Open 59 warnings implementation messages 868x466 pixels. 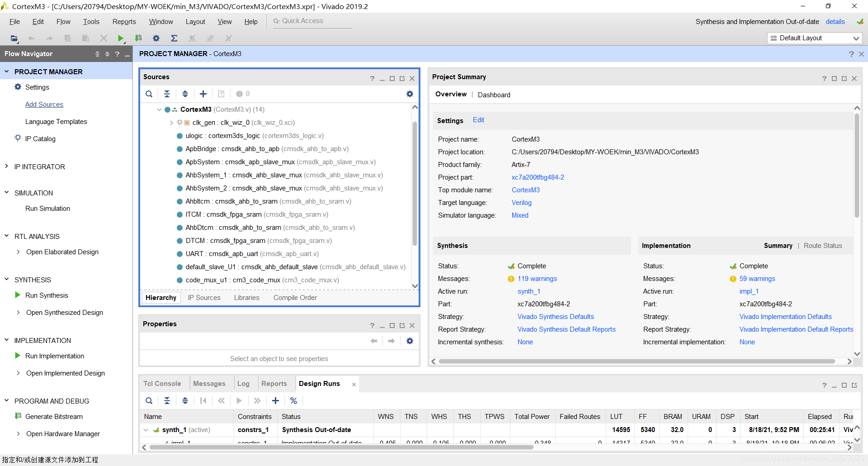757,279
